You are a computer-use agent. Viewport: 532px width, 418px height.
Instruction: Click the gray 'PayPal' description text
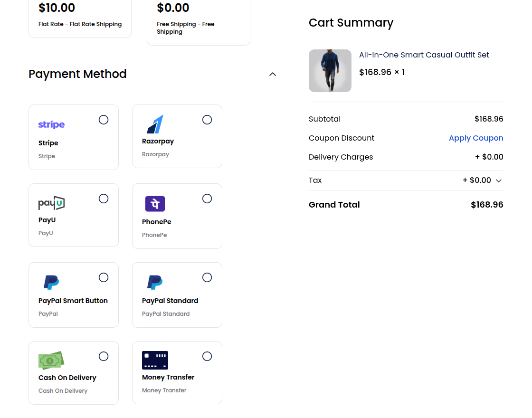click(48, 314)
